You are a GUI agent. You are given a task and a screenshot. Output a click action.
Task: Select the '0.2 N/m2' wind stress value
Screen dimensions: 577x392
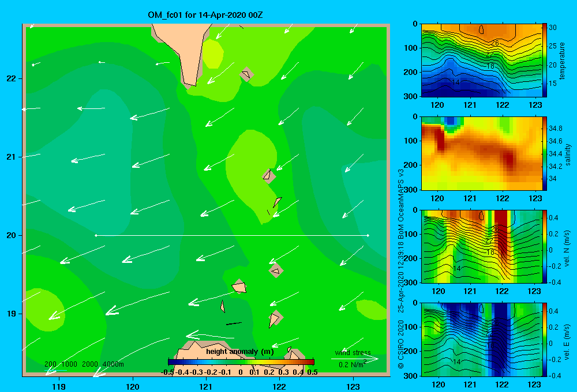353,364
